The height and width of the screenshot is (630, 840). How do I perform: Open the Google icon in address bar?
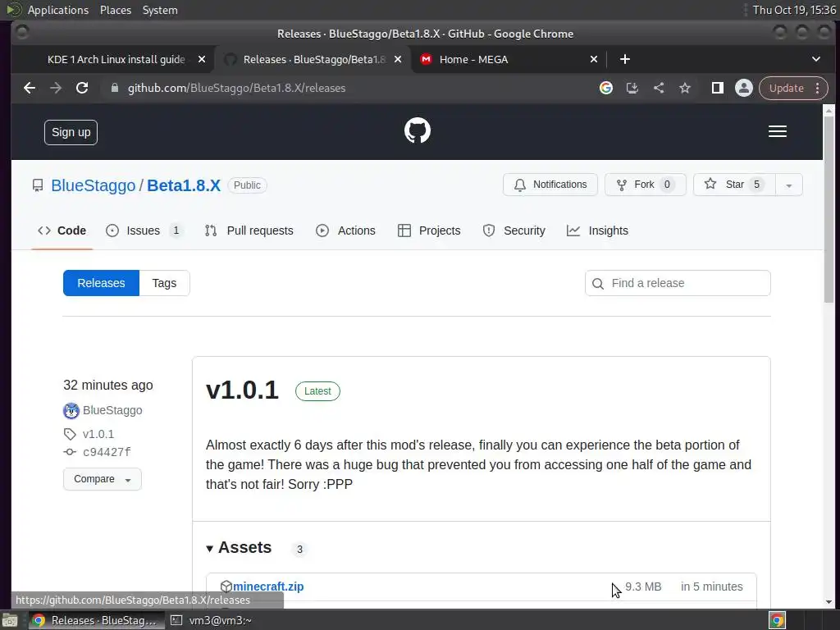click(606, 88)
